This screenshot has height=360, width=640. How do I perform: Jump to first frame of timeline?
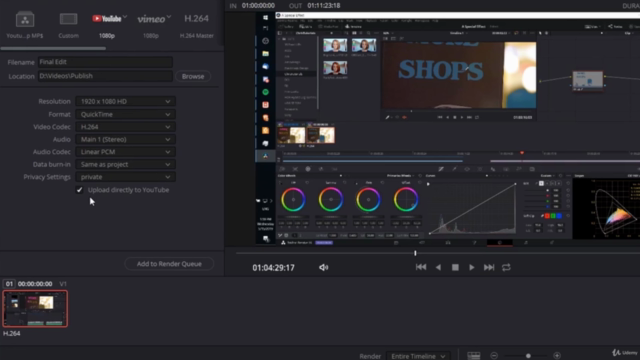421,267
